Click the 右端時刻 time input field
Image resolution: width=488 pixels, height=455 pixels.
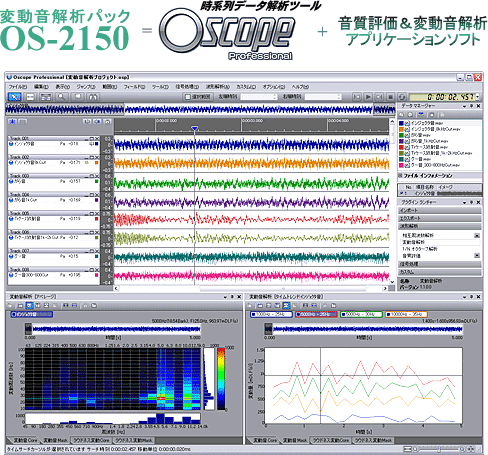coord(323,97)
